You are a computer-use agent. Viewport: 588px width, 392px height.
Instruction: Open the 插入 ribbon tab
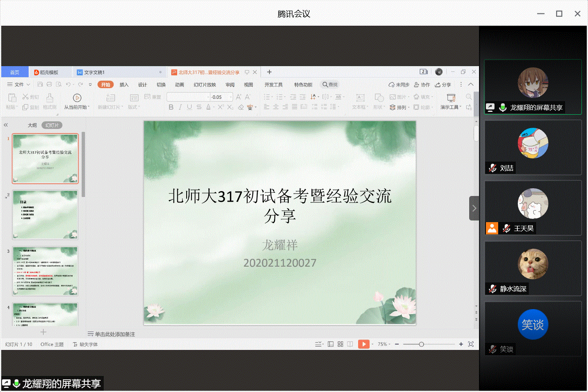pos(124,85)
